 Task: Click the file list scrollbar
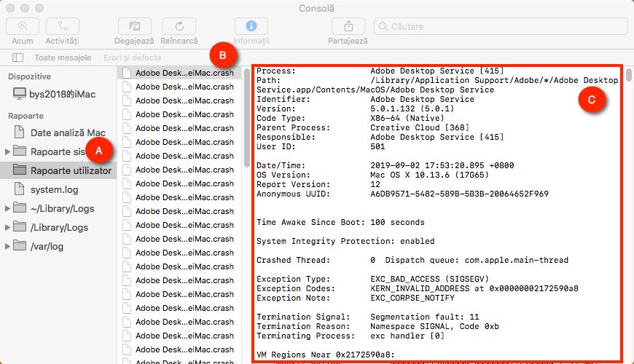click(x=247, y=118)
